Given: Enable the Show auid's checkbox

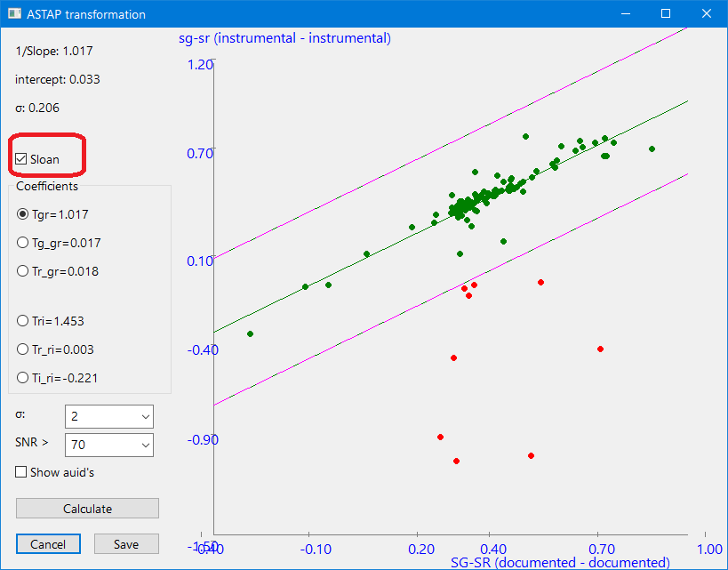Looking at the screenshot, I should (21, 472).
